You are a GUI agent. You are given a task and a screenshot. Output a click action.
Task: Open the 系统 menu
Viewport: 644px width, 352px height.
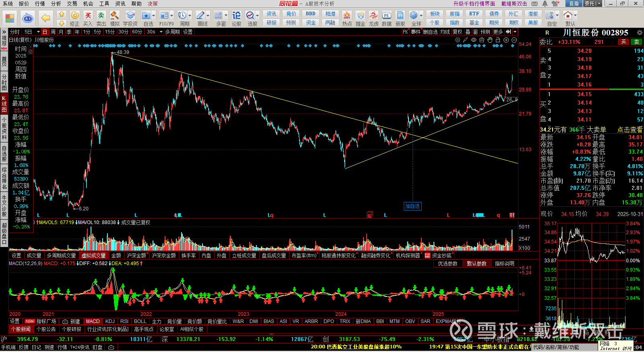pos(8,4)
